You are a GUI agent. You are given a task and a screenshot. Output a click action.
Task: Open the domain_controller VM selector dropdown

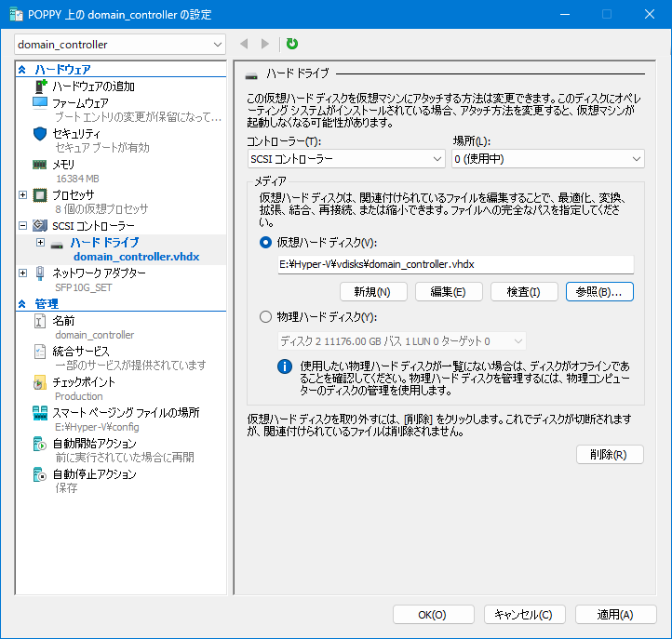(120, 45)
